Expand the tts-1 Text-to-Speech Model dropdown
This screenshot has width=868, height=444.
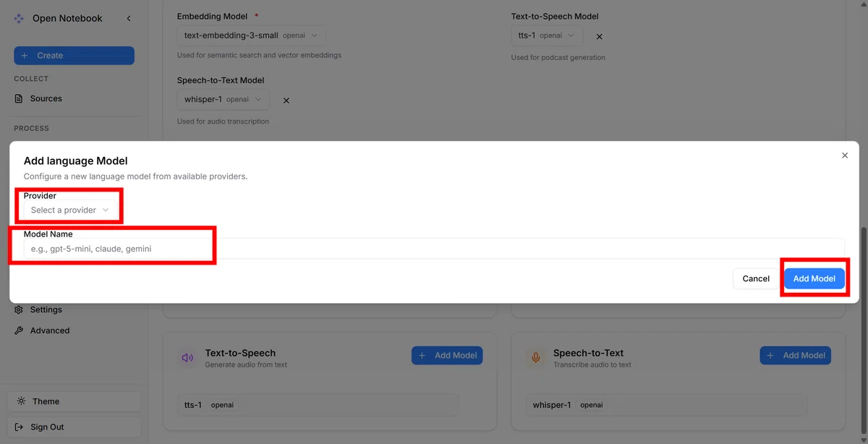[x=546, y=35]
